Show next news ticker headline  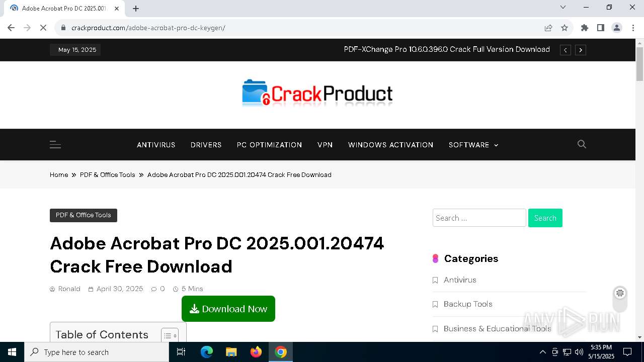(581, 50)
